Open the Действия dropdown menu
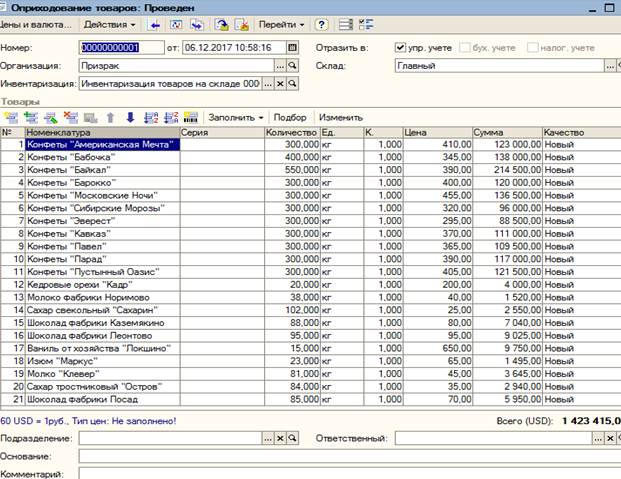Image resolution: width=621 pixels, height=479 pixels. point(111,22)
